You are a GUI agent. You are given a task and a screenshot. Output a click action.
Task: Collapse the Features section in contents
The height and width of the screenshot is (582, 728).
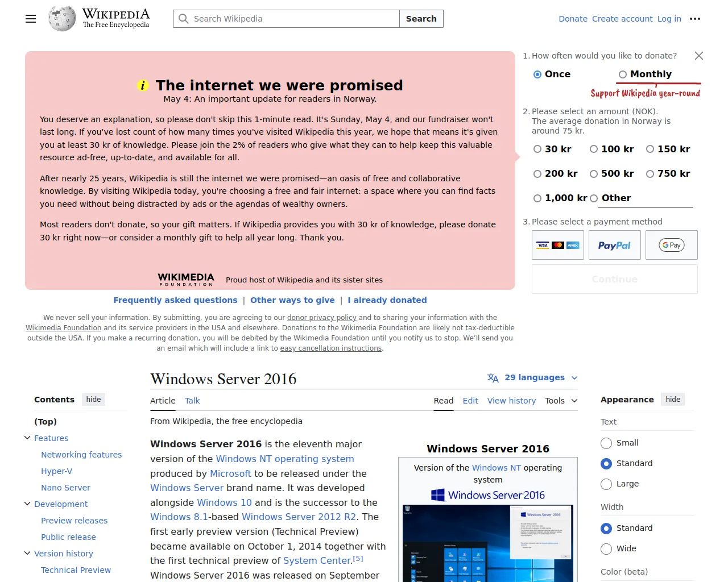click(27, 438)
